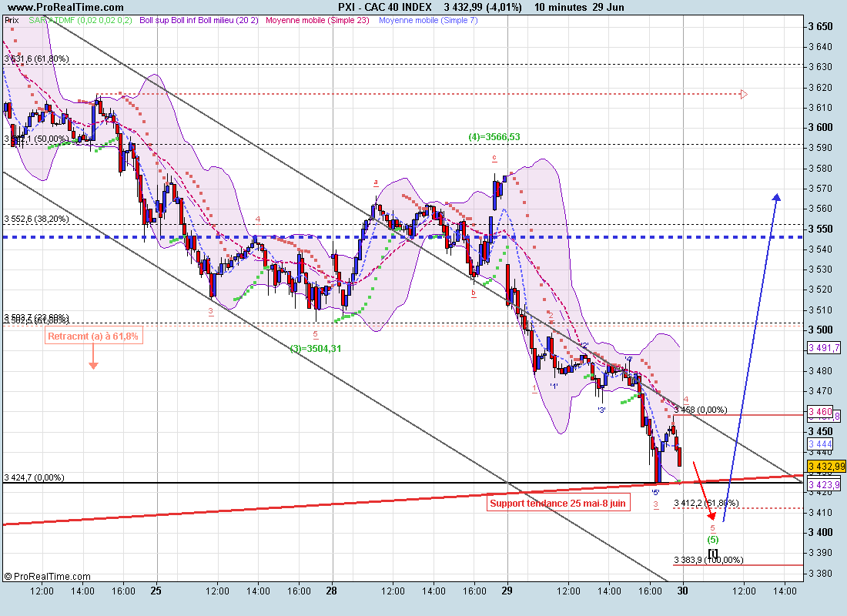Screen dimensions: 847x616
Task: Select the Prix panel label
Action: (12, 20)
